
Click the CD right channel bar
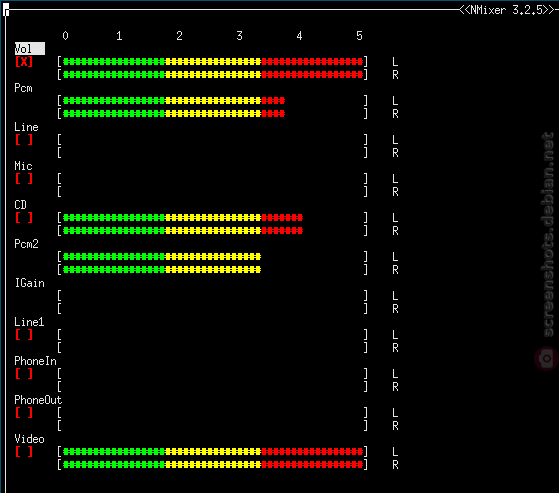tap(212, 231)
